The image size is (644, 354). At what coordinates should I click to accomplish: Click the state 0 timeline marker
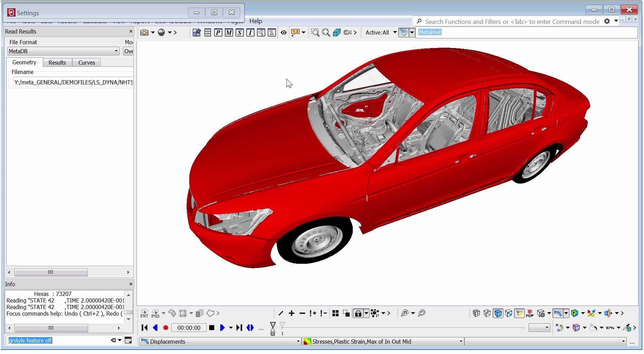(x=273, y=329)
